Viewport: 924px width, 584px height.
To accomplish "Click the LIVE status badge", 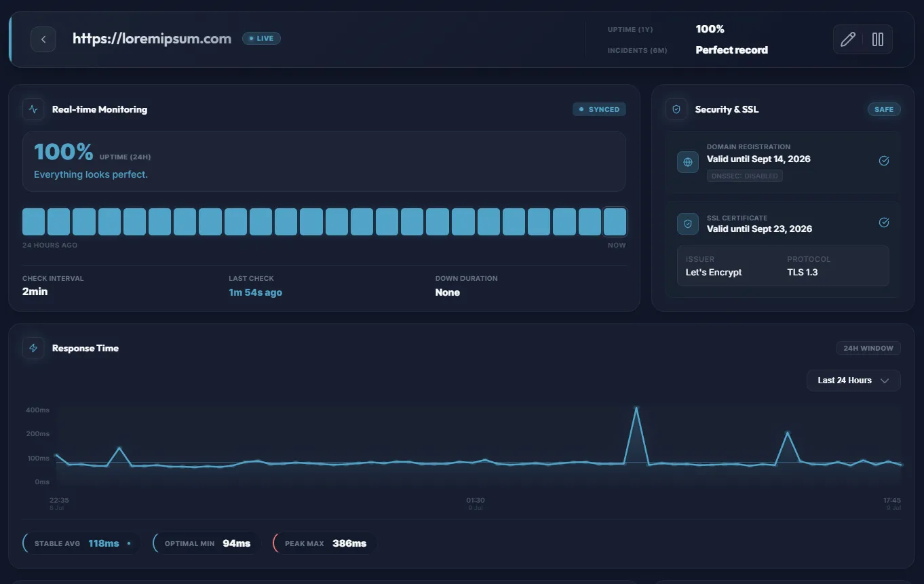I will tap(261, 39).
